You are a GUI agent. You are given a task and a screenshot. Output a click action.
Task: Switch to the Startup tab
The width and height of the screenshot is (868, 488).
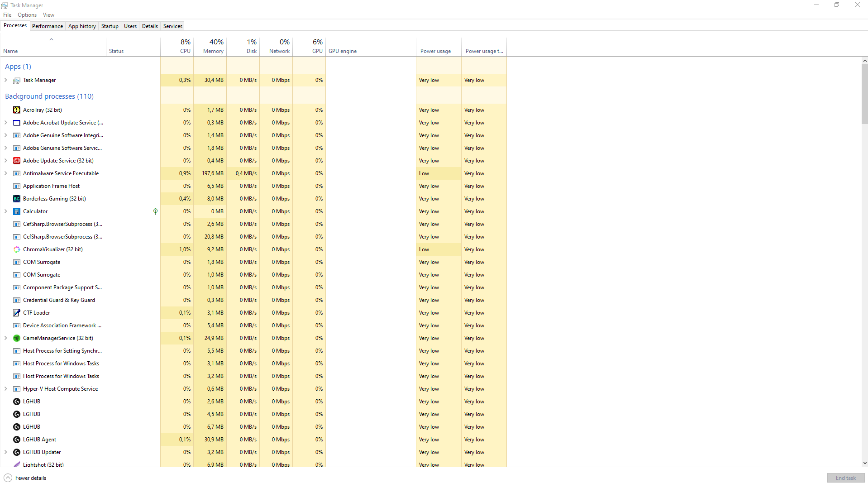point(110,26)
